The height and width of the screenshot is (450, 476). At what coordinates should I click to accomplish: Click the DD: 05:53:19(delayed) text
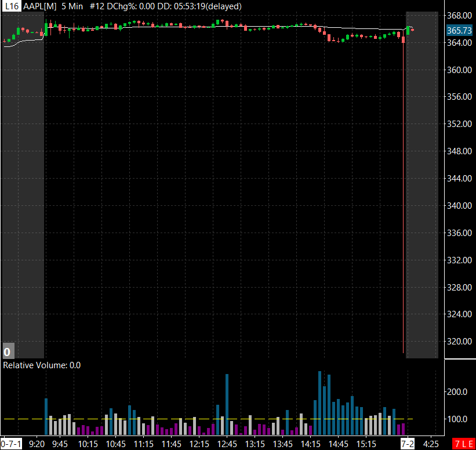[199, 6]
